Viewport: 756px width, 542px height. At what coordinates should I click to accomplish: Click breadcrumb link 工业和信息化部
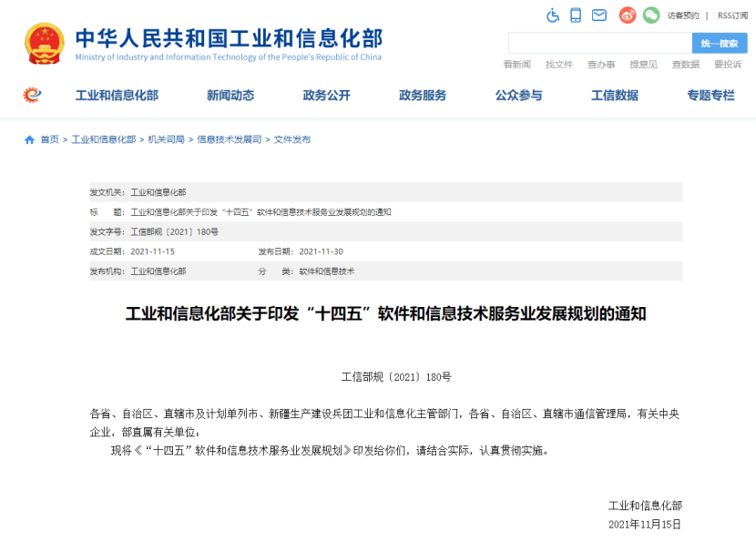[104, 140]
